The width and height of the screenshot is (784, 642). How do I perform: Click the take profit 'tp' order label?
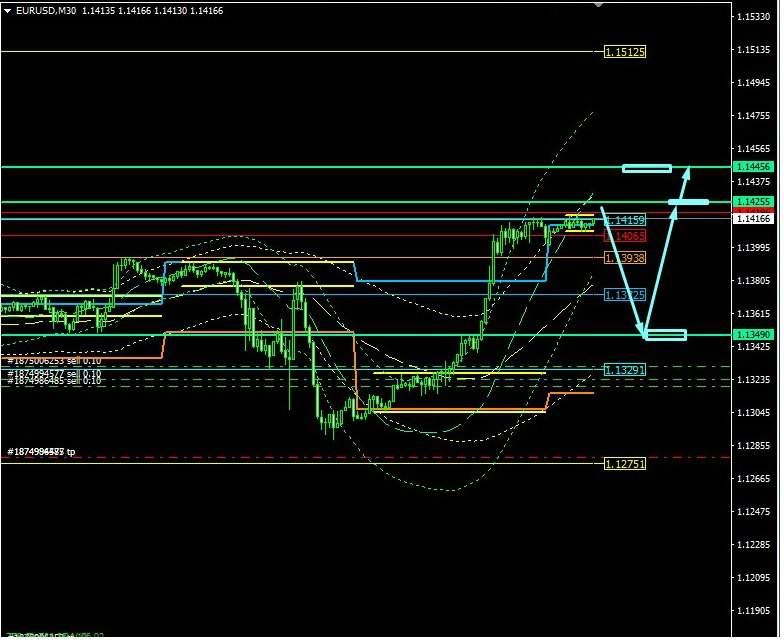(x=41, y=452)
